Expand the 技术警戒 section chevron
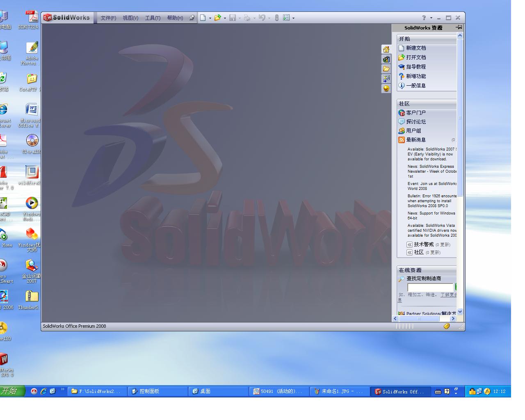This screenshot has width=525, height=420. (409, 244)
